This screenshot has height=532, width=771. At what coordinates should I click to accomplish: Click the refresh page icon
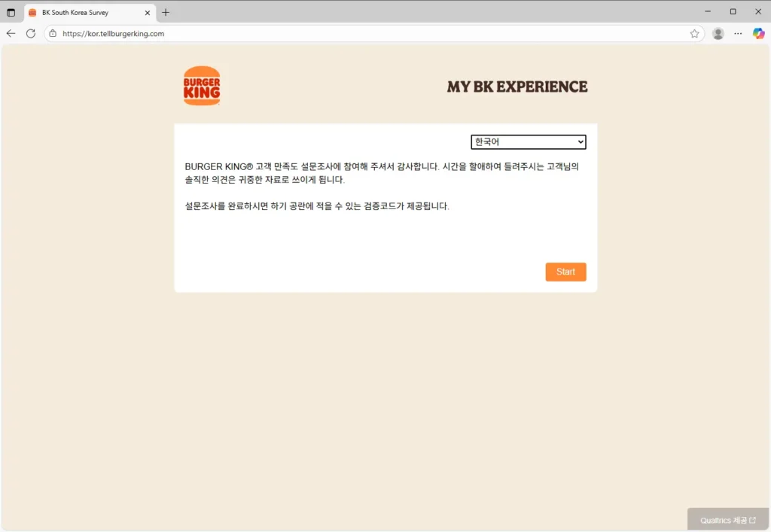(x=30, y=33)
